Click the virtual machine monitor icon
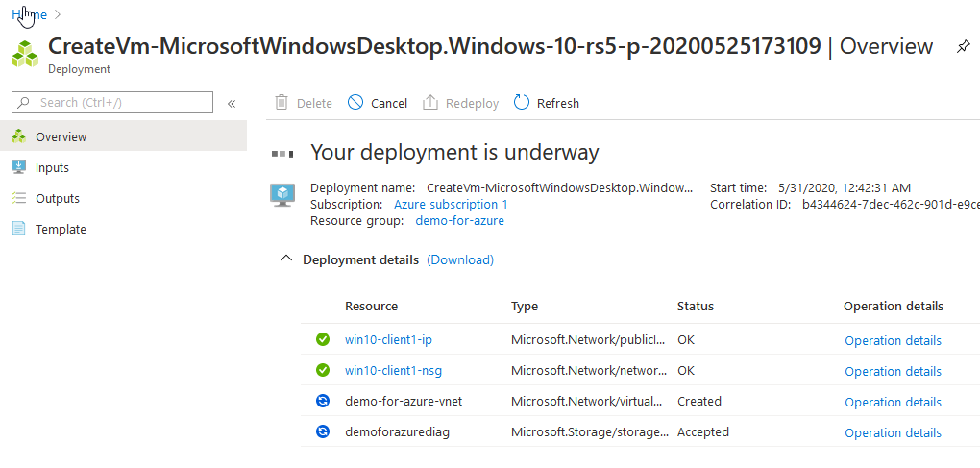The height and width of the screenshot is (468, 980). 282,195
